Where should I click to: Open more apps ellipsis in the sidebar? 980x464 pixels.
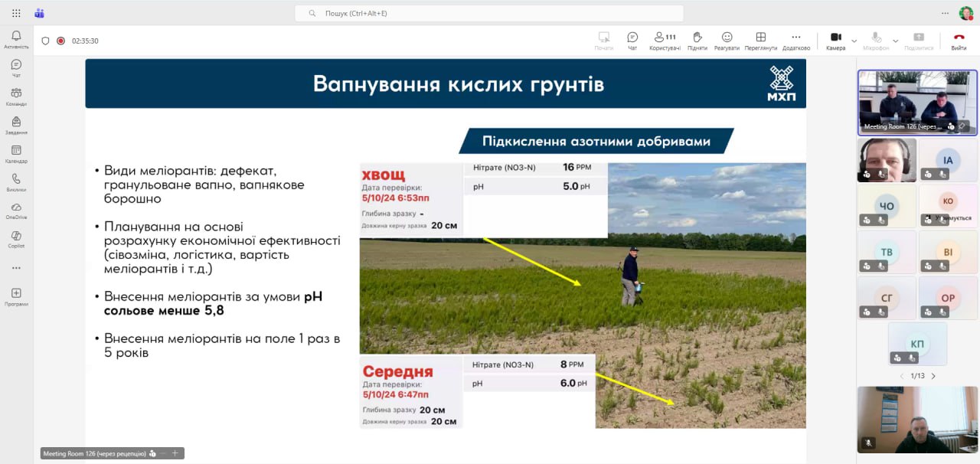[16, 268]
